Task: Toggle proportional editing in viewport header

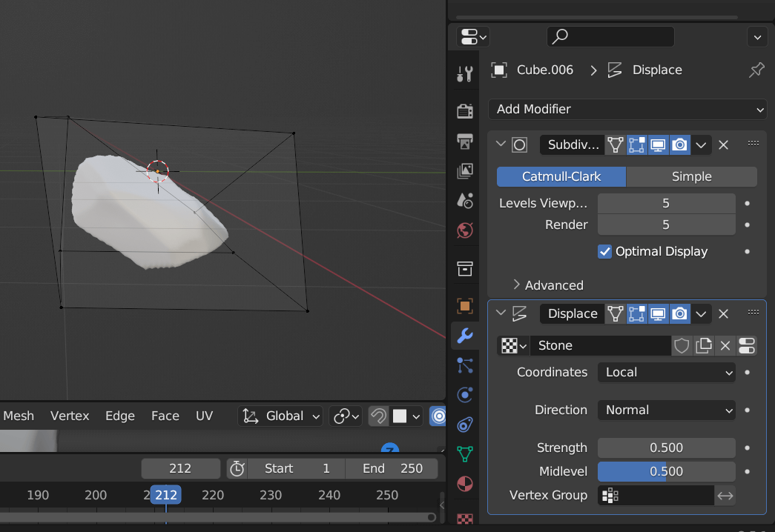Action: pyautogui.click(x=438, y=416)
